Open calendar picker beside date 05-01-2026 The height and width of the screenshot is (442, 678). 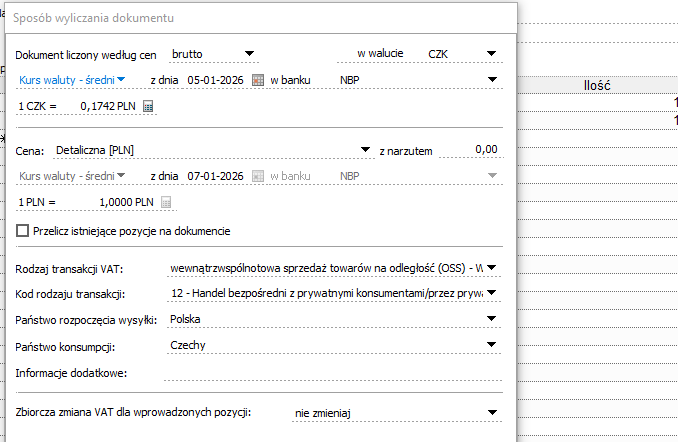coord(257,79)
